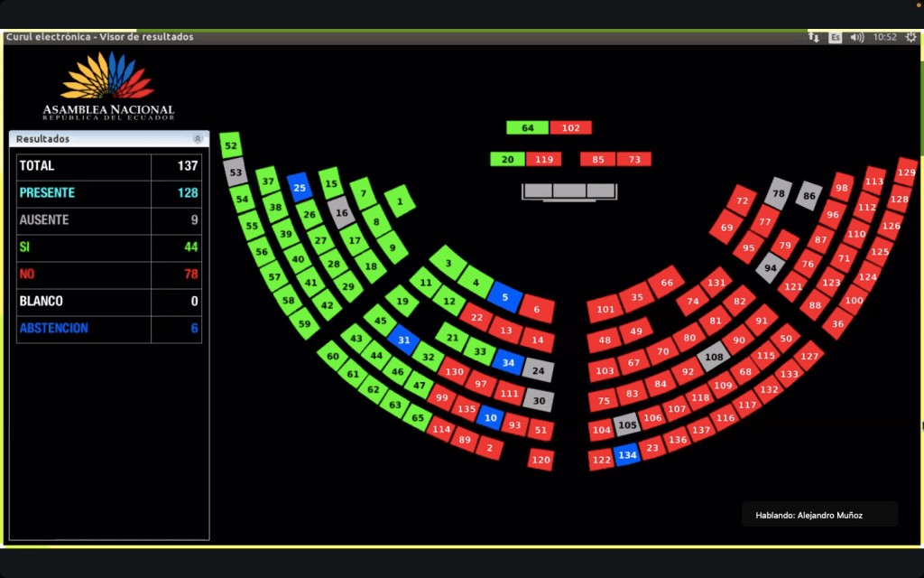Viewport: 924px width, 578px height.
Task: Select the SI results row
Action: (108, 247)
